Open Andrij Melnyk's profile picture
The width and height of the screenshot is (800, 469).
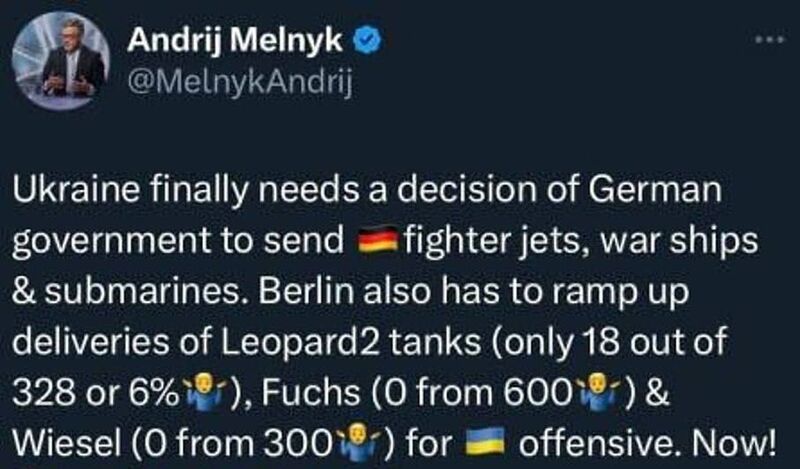pyautogui.click(x=61, y=60)
